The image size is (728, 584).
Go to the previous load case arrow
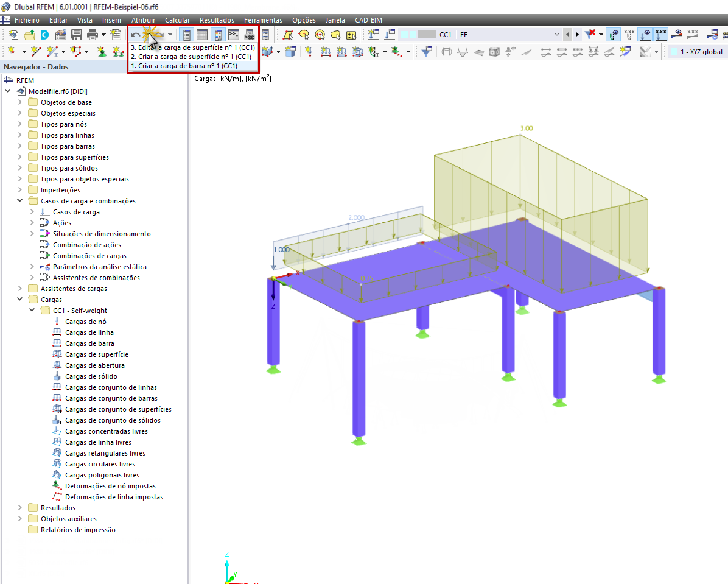pyautogui.click(x=567, y=34)
